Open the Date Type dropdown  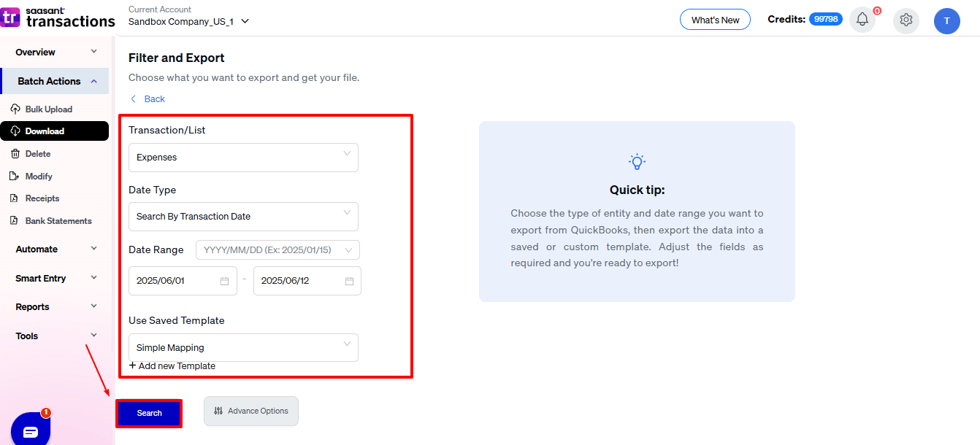tap(243, 217)
